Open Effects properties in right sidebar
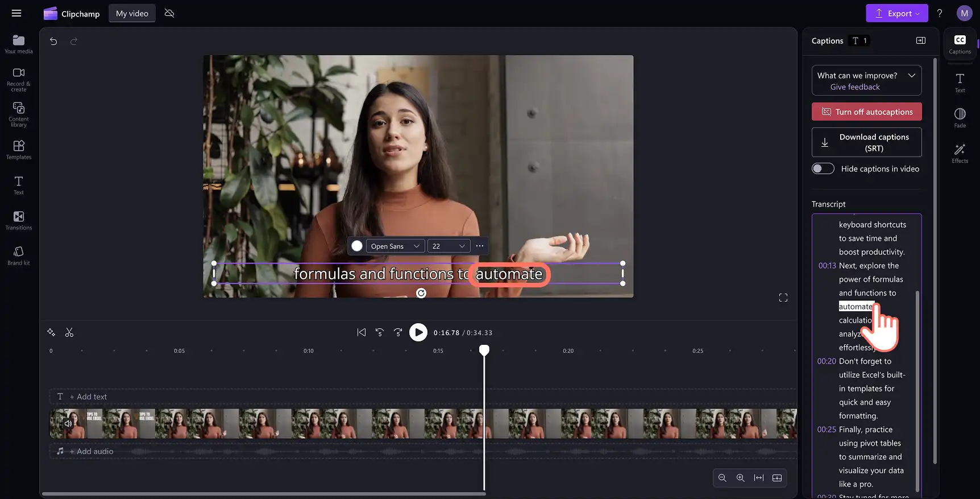980x499 pixels. [960, 153]
